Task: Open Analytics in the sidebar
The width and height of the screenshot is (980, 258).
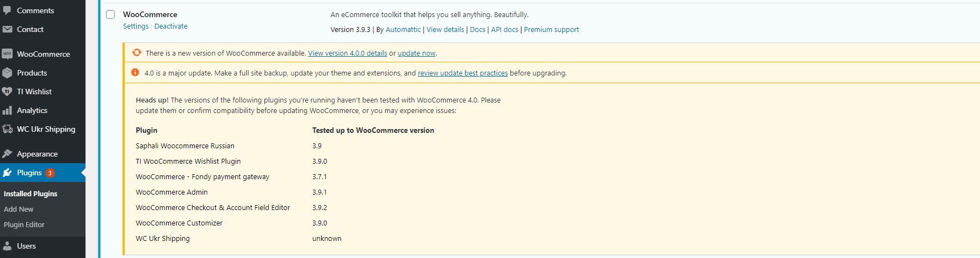Action: point(32,110)
